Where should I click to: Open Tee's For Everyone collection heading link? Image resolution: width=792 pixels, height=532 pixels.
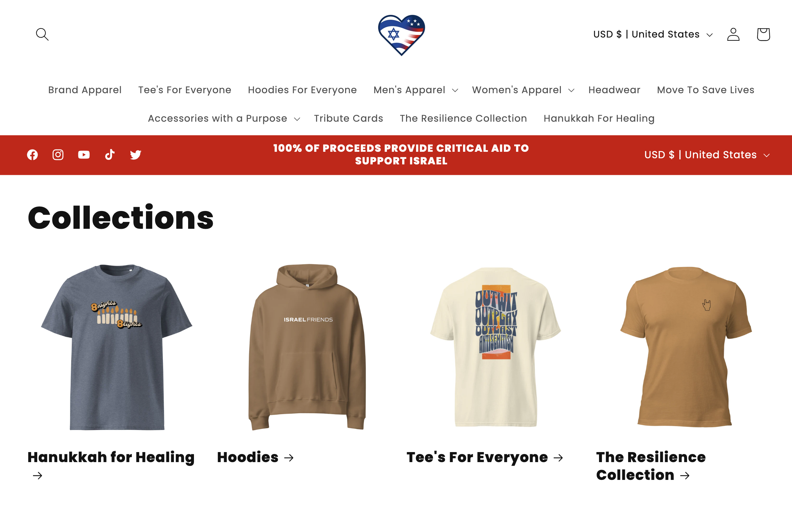pos(485,457)
